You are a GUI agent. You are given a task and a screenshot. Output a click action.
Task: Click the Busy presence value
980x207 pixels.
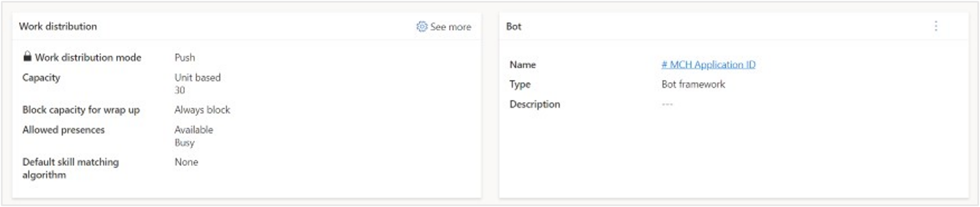184,143
